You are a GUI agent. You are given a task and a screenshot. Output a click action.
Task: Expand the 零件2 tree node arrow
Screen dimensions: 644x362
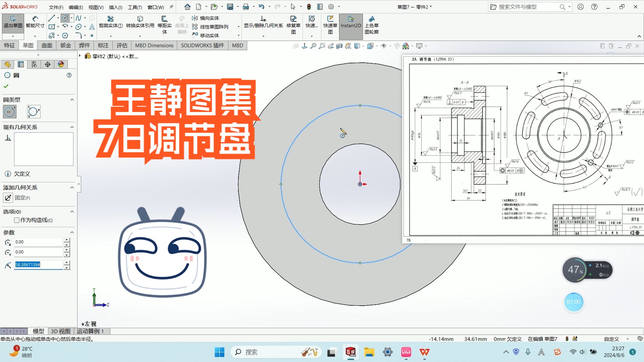coord(80,56)
